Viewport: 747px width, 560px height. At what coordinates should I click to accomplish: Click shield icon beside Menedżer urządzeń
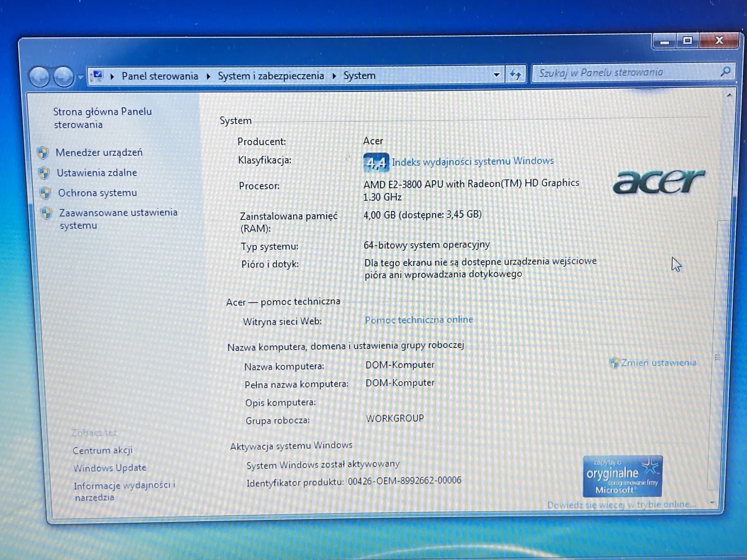(43, 153)
